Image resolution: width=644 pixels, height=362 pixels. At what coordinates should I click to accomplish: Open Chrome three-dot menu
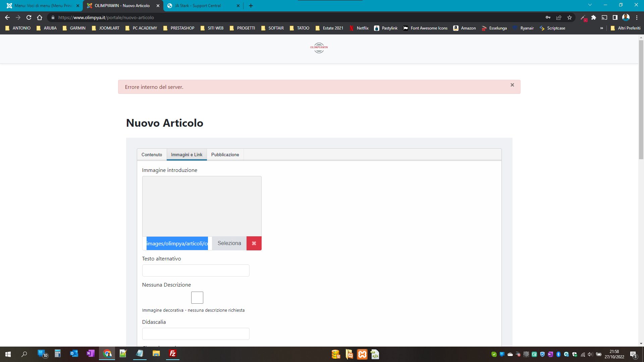coord(637,17)
